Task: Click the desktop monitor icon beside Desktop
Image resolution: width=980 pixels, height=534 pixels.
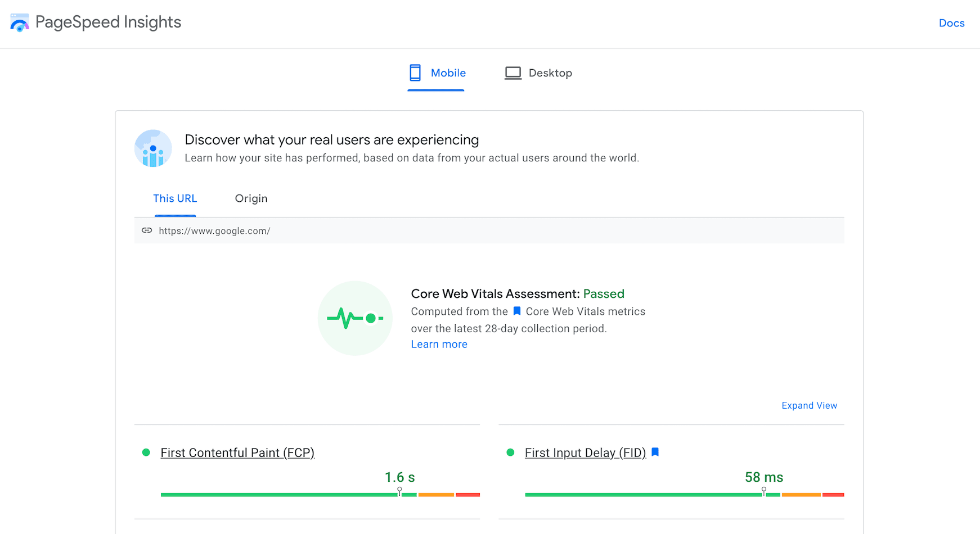Action: click(x=513, y=73)
